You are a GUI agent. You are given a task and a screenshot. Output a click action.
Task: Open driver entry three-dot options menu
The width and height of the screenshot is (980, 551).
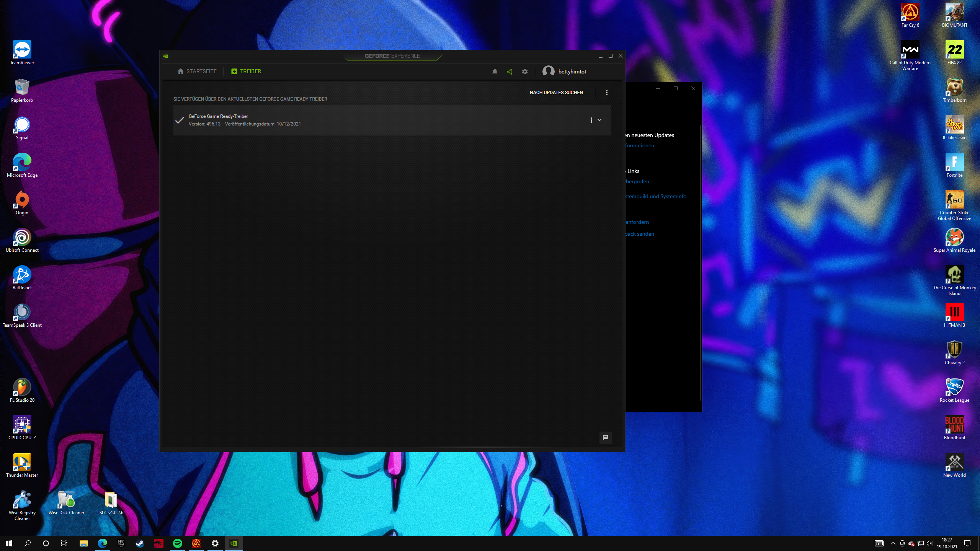[x=591, y=120]
